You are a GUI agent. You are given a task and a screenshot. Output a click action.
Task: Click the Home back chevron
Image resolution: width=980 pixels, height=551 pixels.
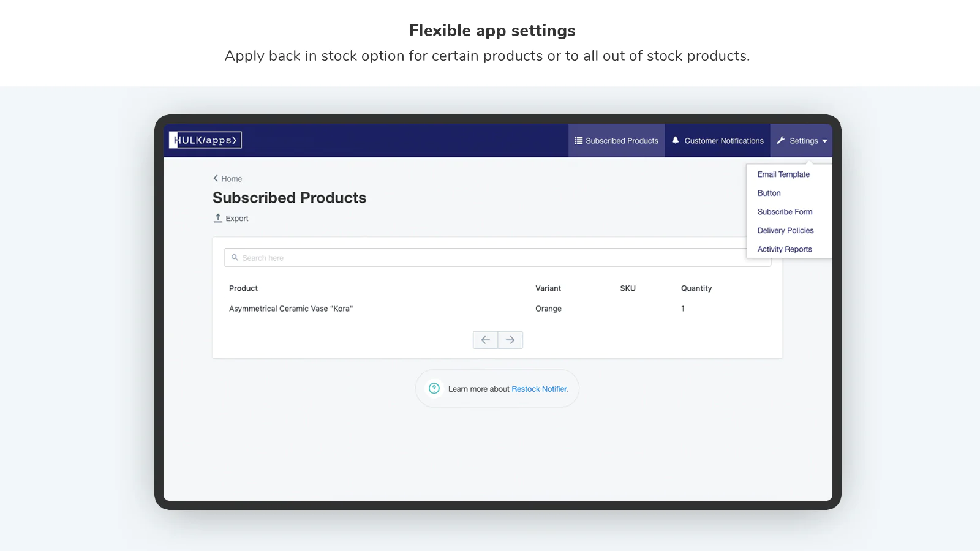click(216, 178)
